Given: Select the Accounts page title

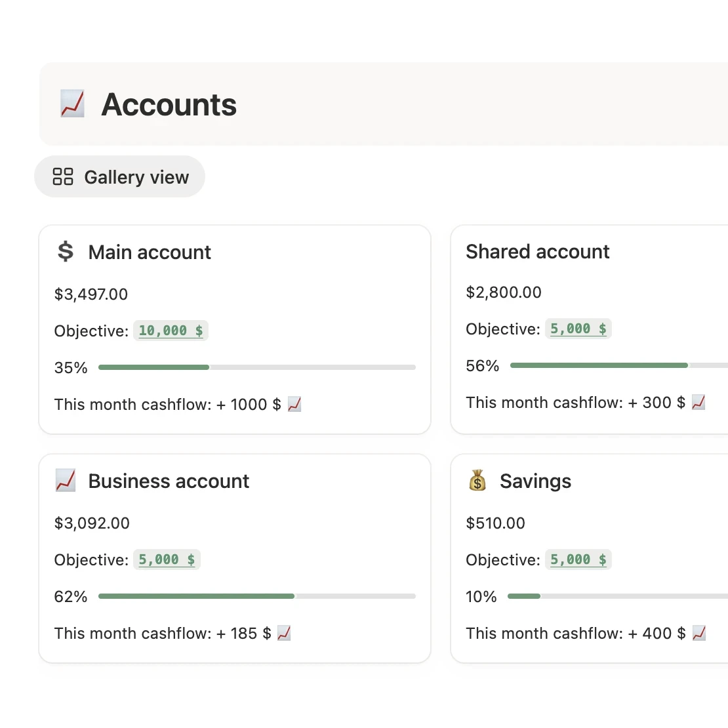Looking at the screenshot, I should 169,104.
